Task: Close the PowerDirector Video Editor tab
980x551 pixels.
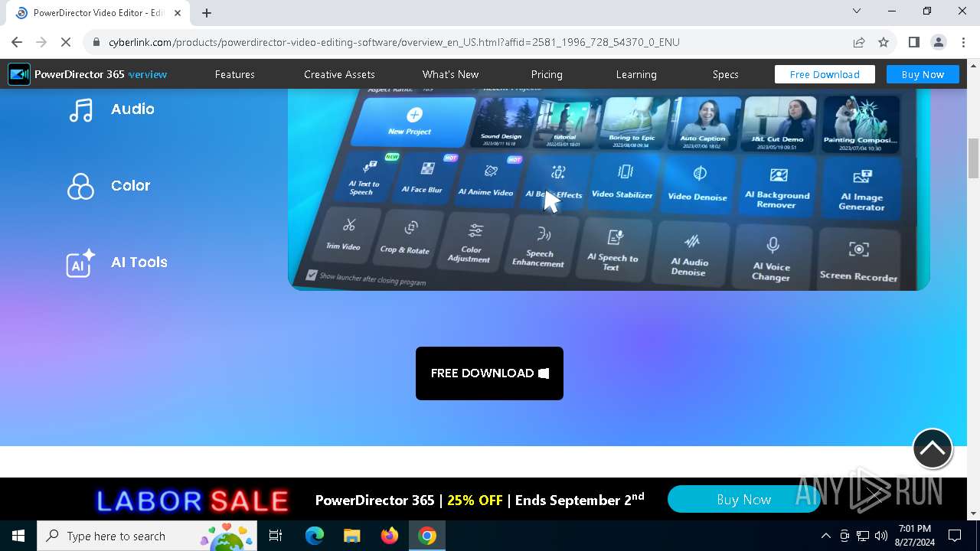Action: tap(178, 13)
